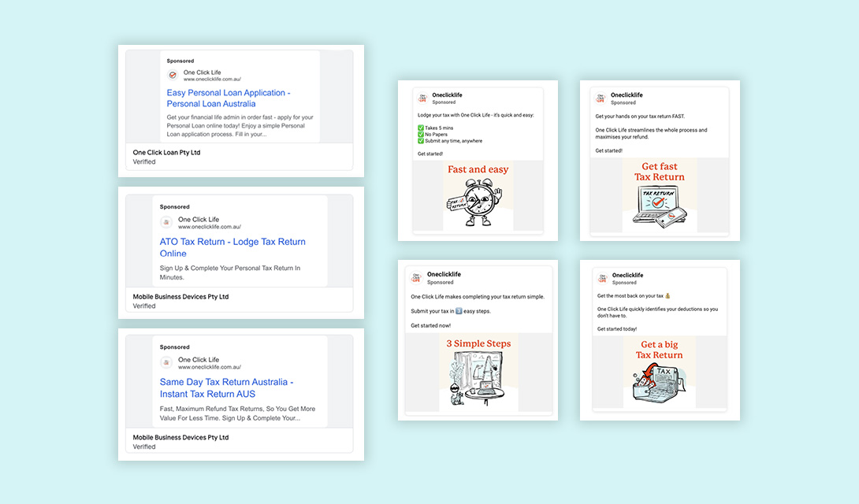Click the Get fast Tax Return laptop image
859x504 pixels.
(660, 195)
